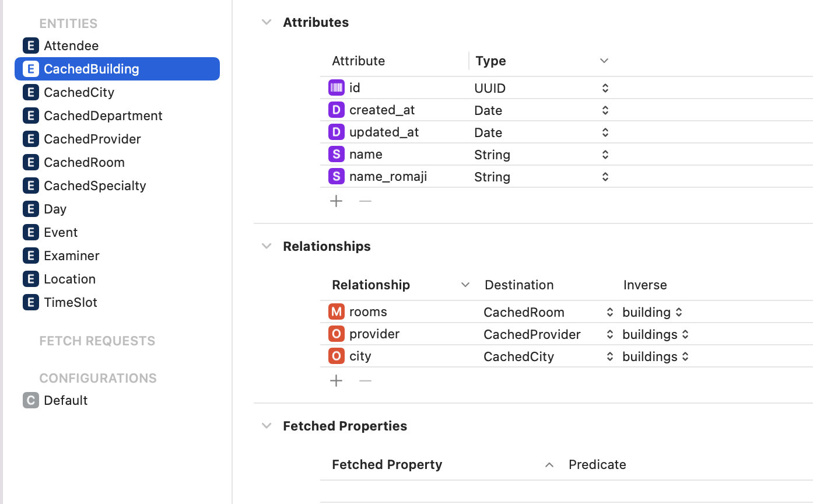Click the to-many icon beside rooms relationship

pyautogui.click(x=337, y=312)
